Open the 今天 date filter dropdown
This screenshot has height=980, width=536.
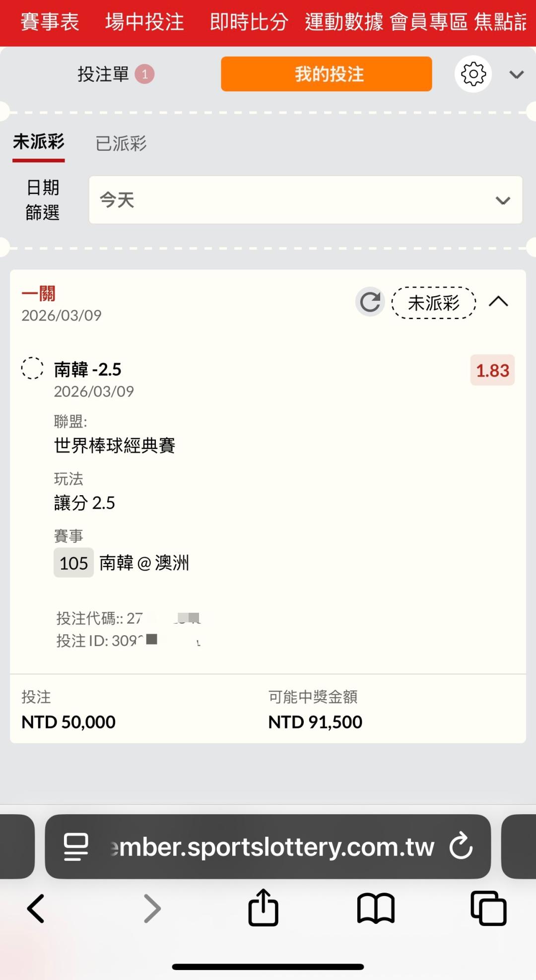click(x=305, y=200)
